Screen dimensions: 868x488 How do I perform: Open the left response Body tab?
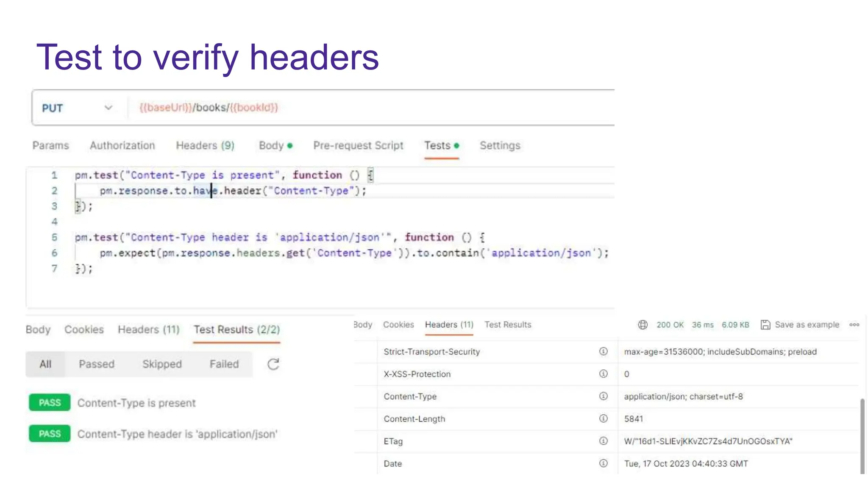click(38, 329)
